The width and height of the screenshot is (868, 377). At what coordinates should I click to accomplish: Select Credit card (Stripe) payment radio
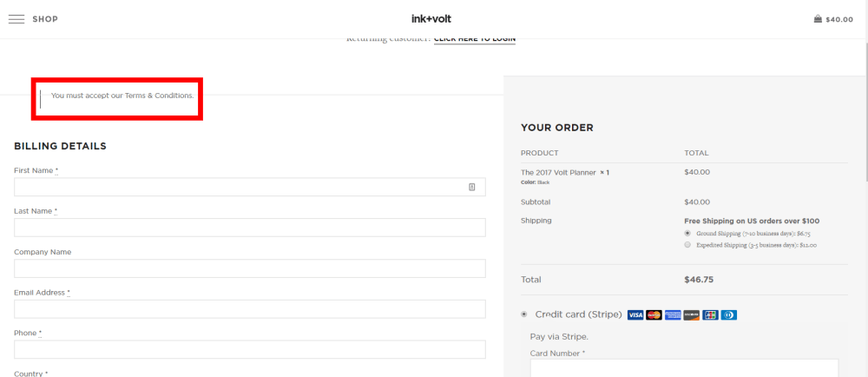(x=523, y=314)
